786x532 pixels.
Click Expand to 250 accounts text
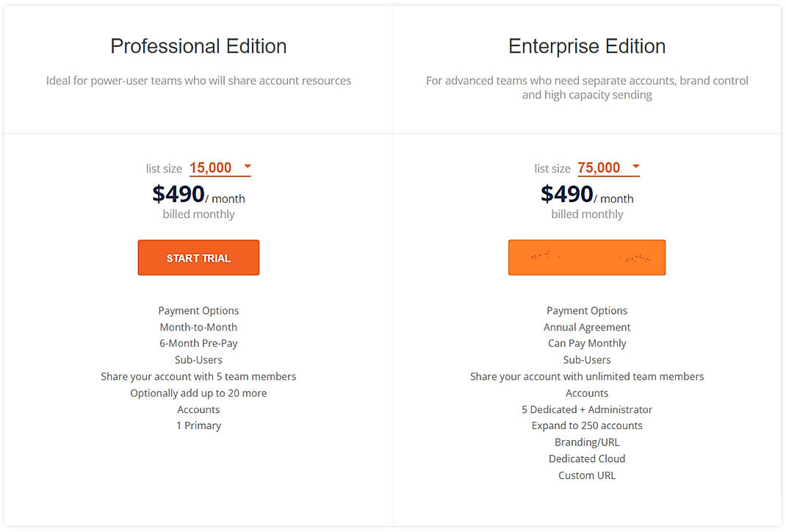point(586,425)
